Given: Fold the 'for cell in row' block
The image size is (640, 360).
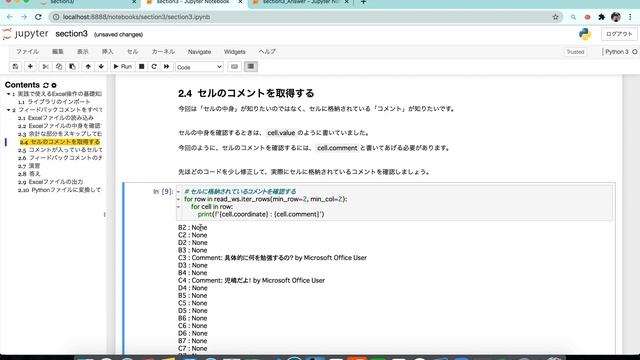Looking at the screenshot, I should pos(178,207).
